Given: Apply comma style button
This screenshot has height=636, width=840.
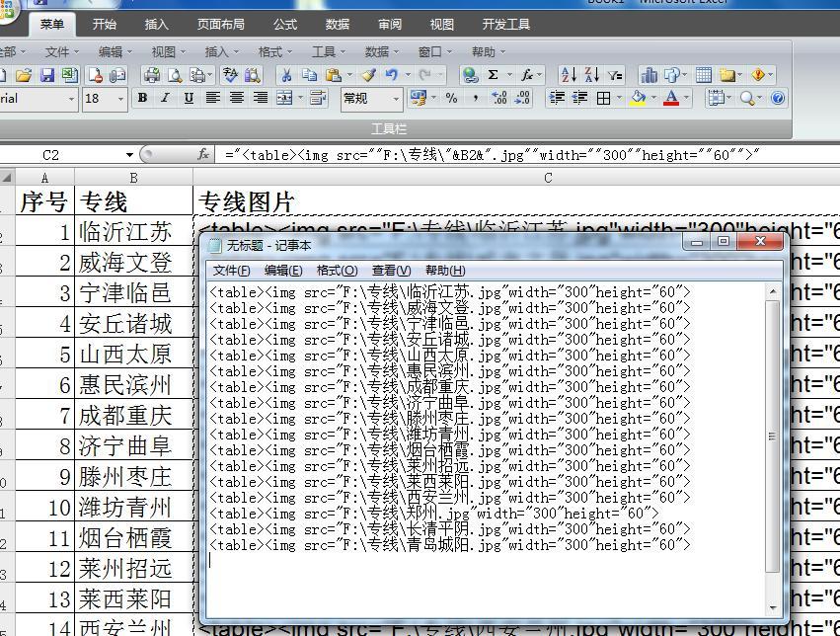Looking at the screenshot, I should [x=475, y=98].
